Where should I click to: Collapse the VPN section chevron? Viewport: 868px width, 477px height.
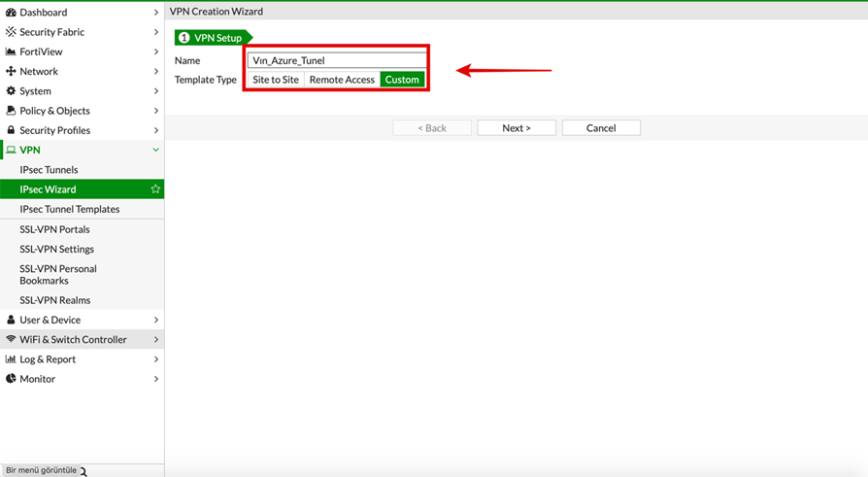(156, 151)
